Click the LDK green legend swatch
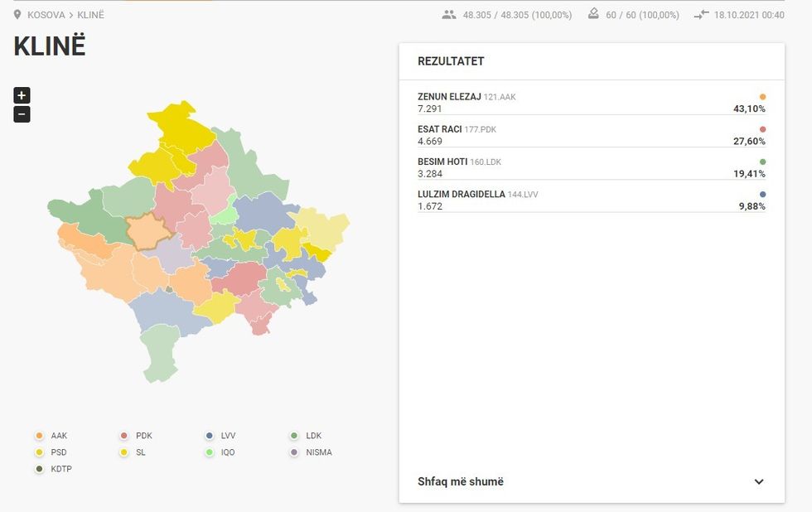812x512 pixels. [294, 436]
